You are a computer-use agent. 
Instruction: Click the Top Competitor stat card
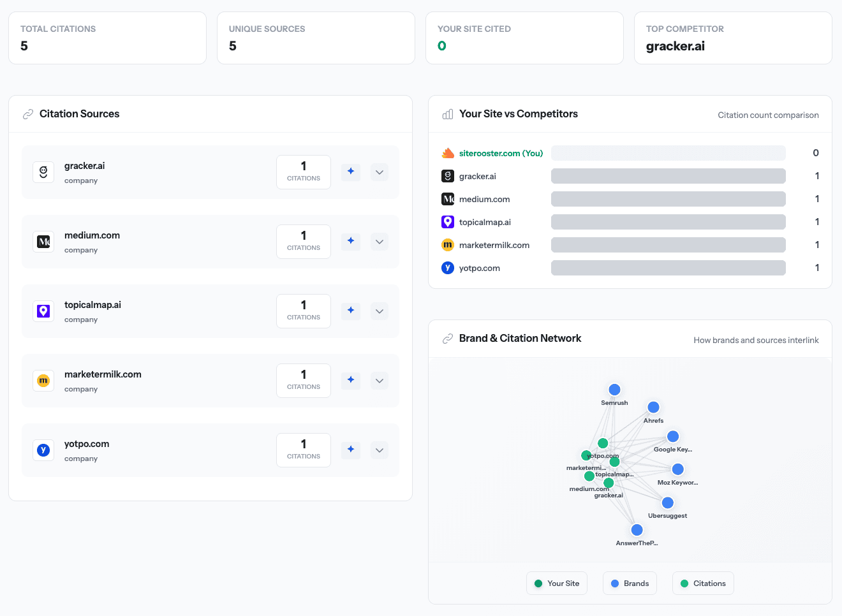[733, 38]
